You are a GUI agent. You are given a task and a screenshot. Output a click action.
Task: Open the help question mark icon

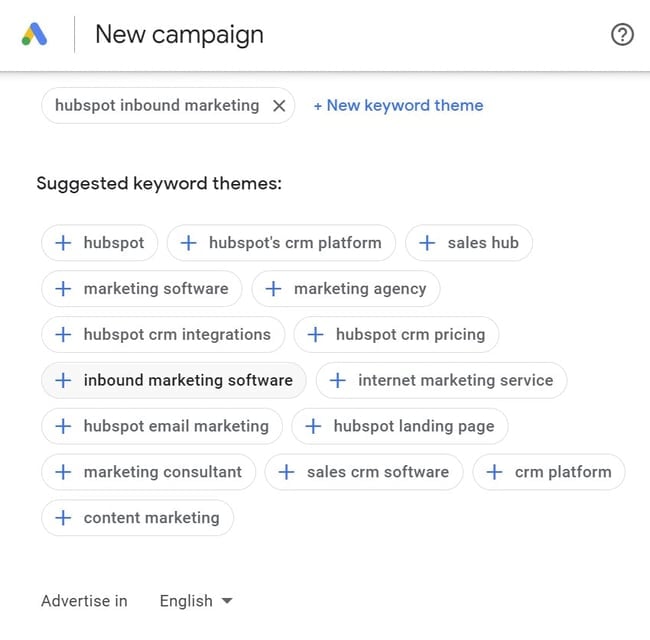click(x=622, y=34)
